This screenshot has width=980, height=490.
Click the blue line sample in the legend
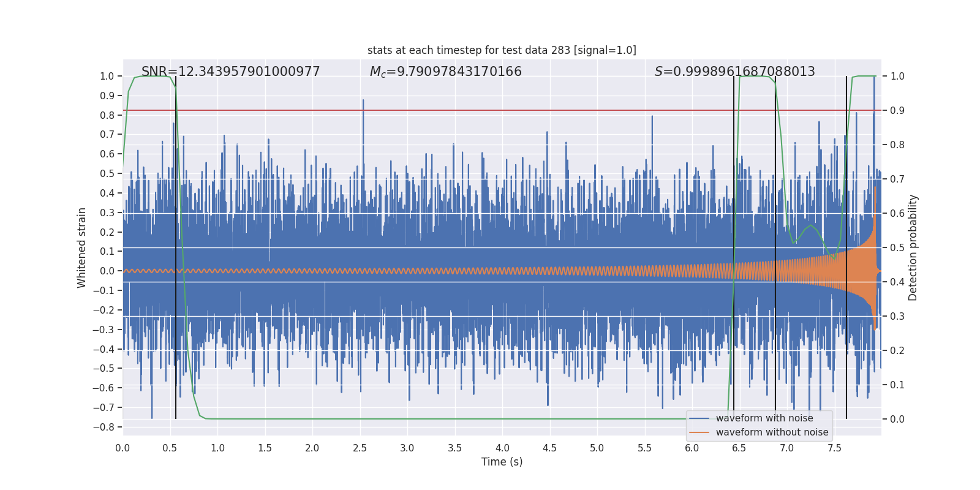pyautogui.click(x=699, y=418)
